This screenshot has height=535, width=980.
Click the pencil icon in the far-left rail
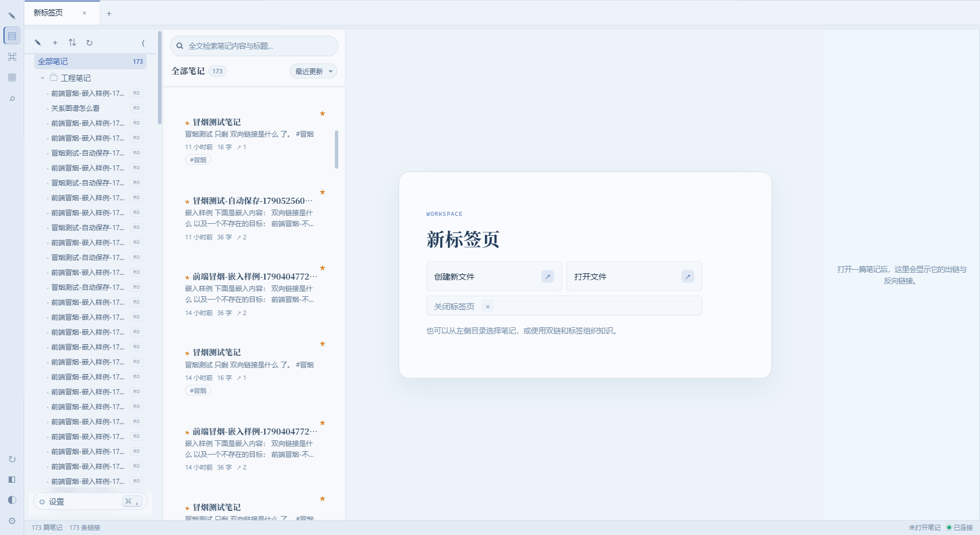[11, 15]
